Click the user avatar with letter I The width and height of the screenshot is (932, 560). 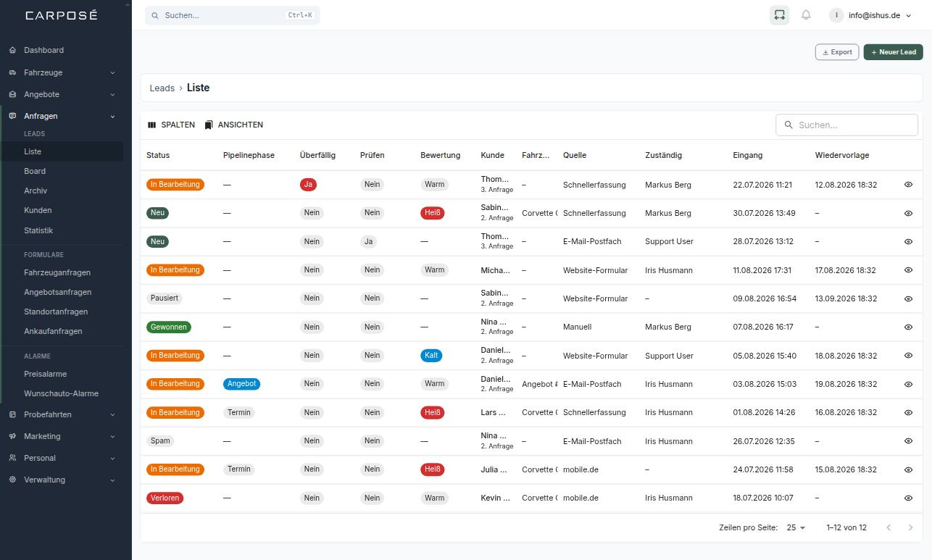point(836,15)
